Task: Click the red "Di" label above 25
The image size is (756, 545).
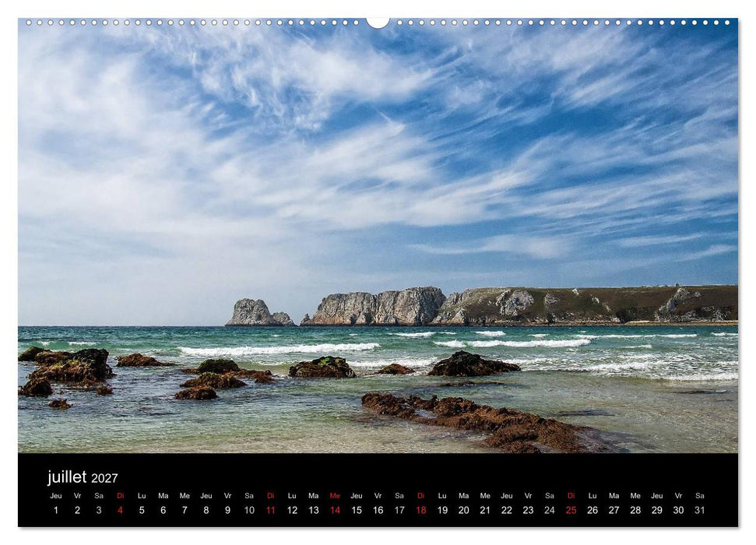Action: [571, 496]
